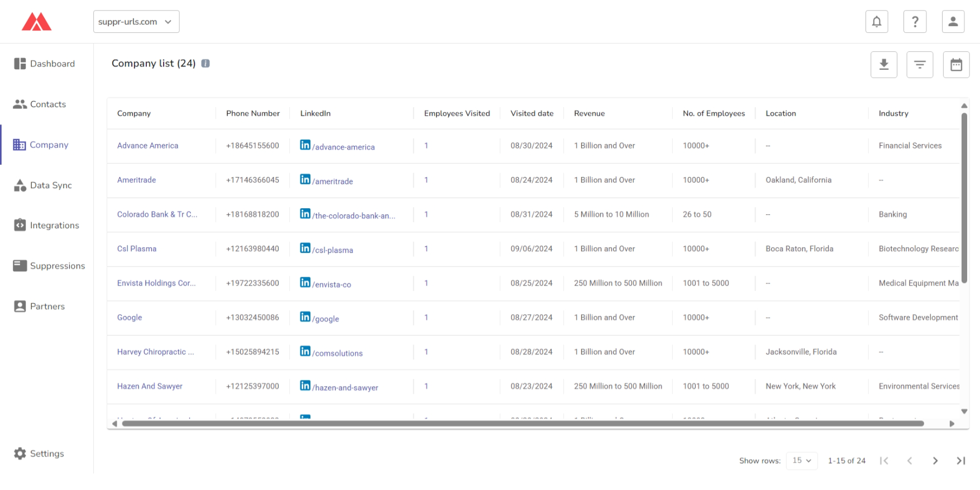Click the /advance-america LinkedIn link
This screenshot has width=980, height=490.
(343, 147)
